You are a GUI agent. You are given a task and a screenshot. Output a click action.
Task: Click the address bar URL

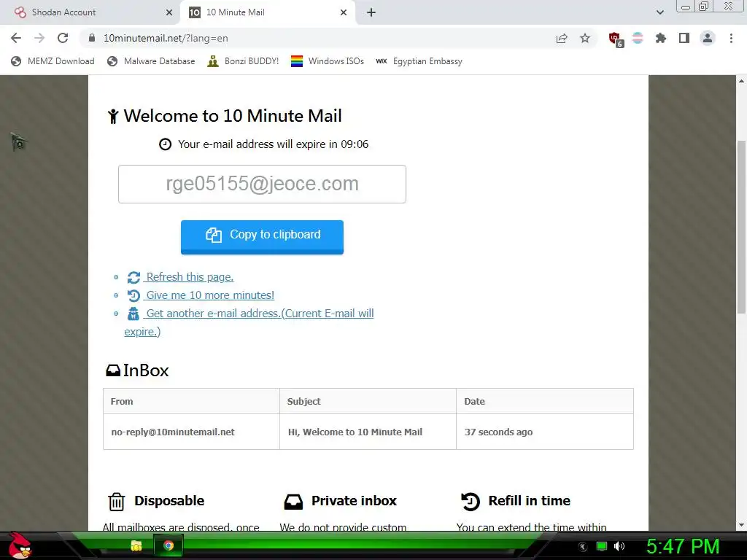pos(166,38)
